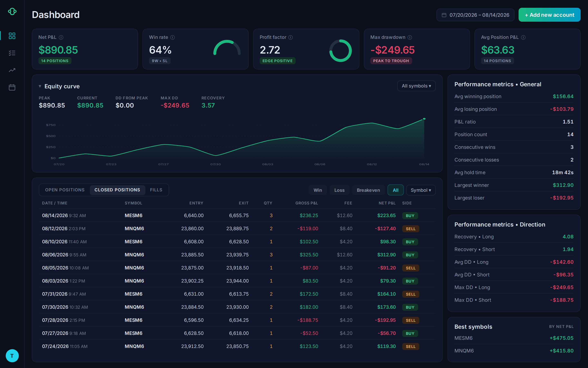Filter positions by Breakeven
The image size is (588, 368).
[368, 190]
